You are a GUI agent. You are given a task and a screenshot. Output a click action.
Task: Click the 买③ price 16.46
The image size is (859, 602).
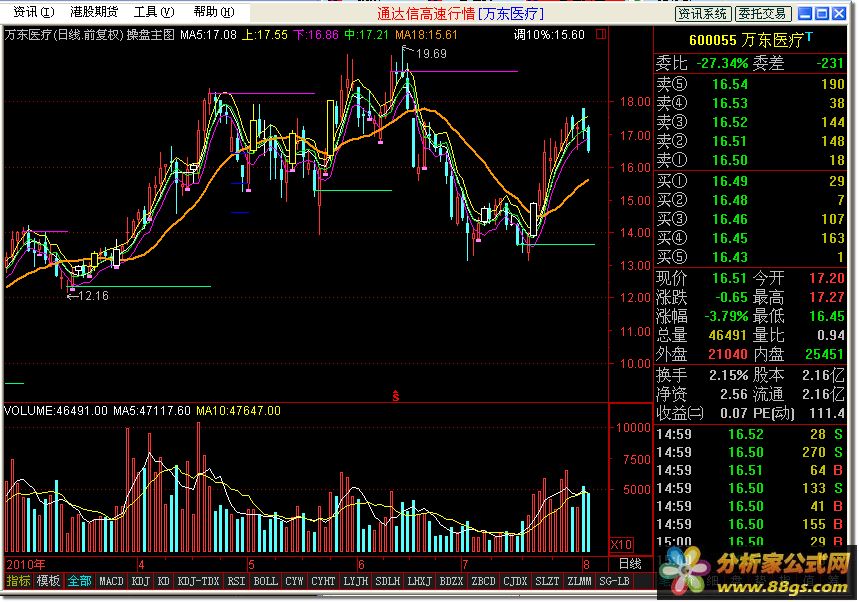[730, 219]
